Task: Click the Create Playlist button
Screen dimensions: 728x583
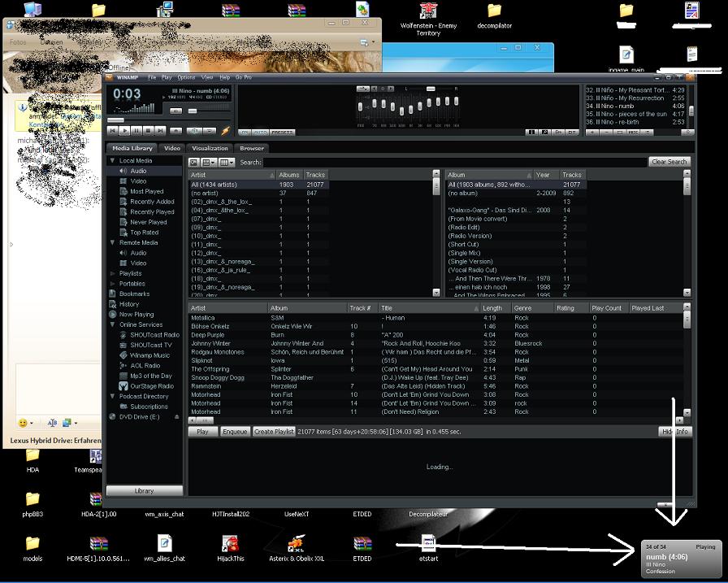Action: (x=273, y=432)
